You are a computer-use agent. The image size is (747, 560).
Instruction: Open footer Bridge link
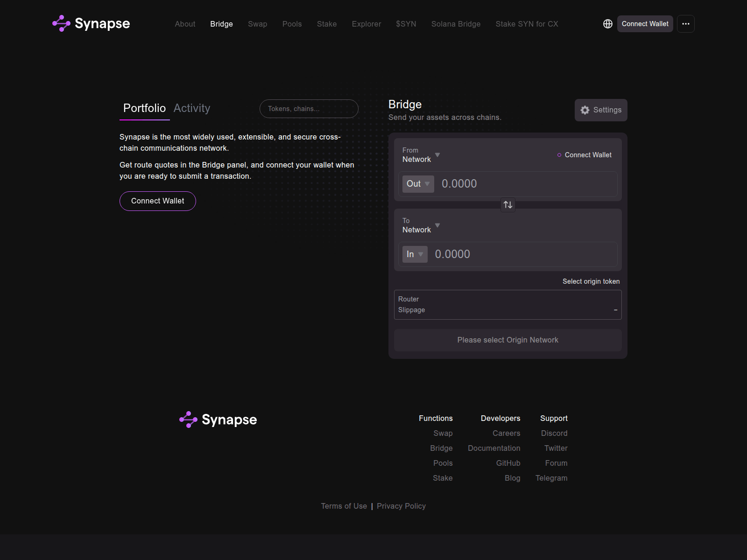click(x=441, y=448)
